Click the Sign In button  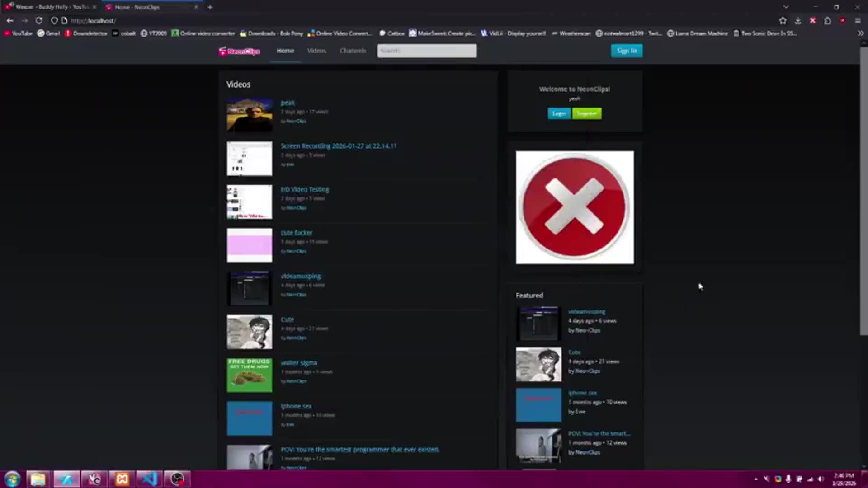pyautogui.click(x=627, y=51)
